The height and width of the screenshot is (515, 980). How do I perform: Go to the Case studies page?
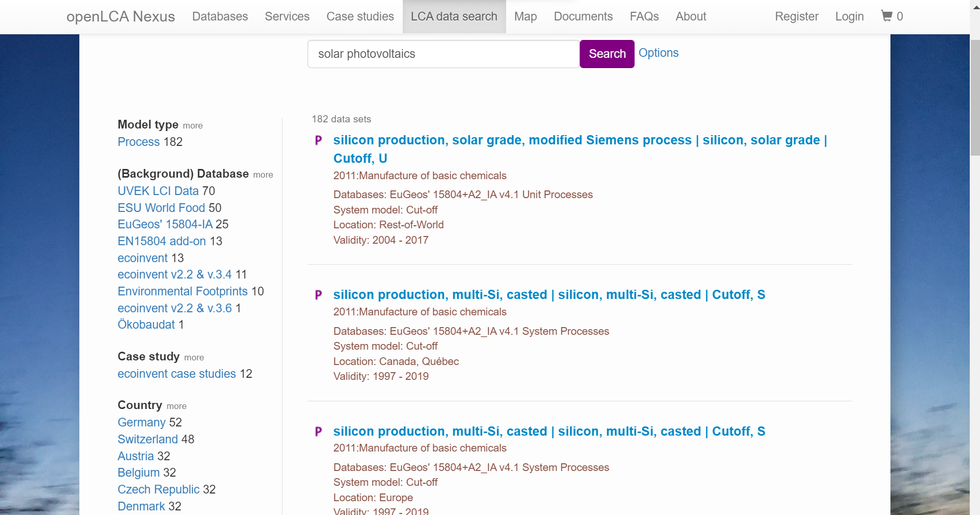pos(360,17)
